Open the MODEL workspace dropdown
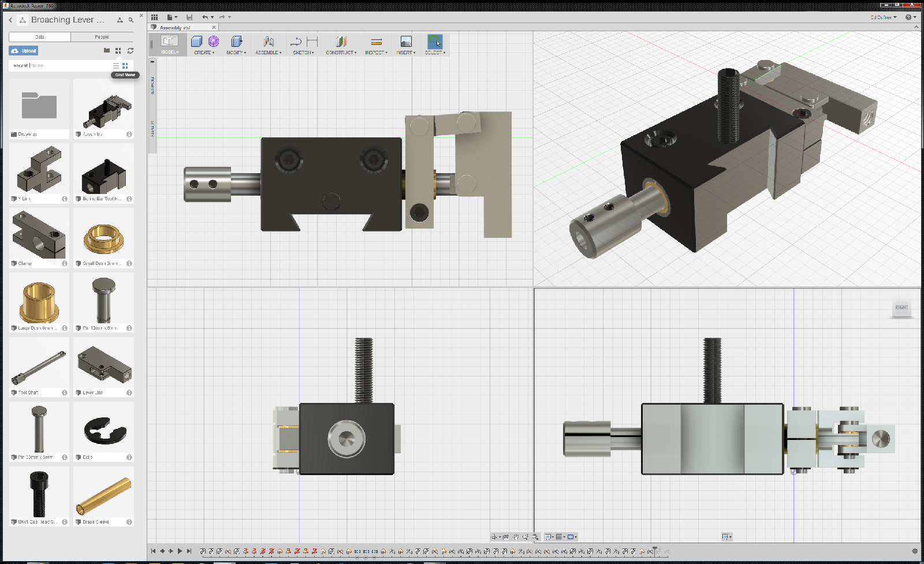 [169, 53]
